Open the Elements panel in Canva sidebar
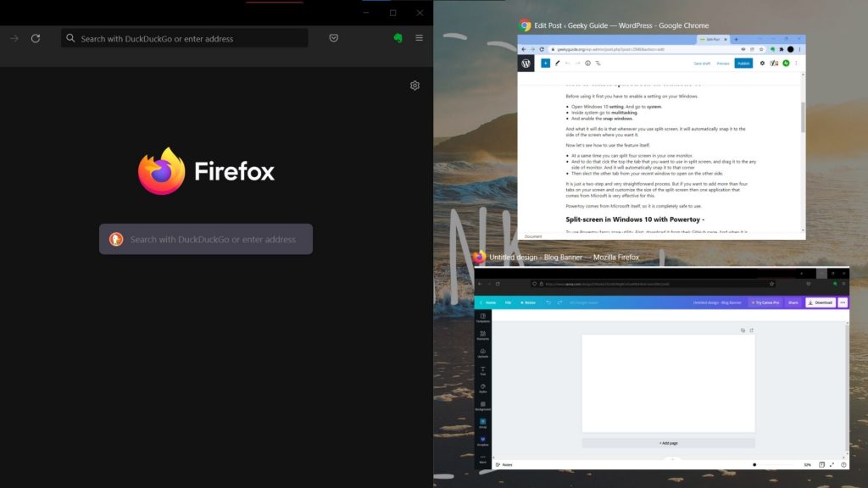The image size is (868, 488). click(x=482, y=335)
